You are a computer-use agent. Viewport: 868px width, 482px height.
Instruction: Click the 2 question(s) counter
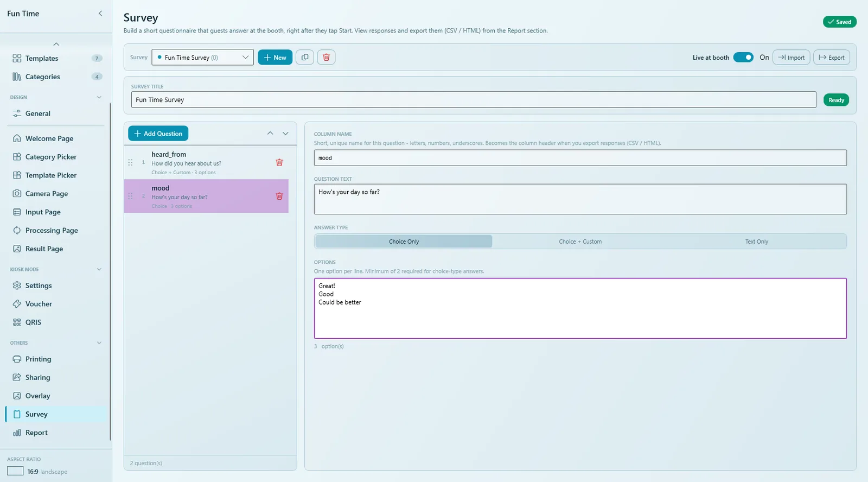[146, 463]
